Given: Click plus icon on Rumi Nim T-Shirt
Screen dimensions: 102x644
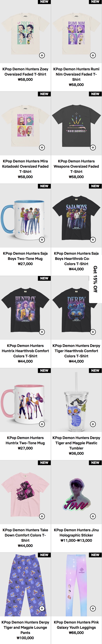Looking at the screenshot, I should (93, 55).
